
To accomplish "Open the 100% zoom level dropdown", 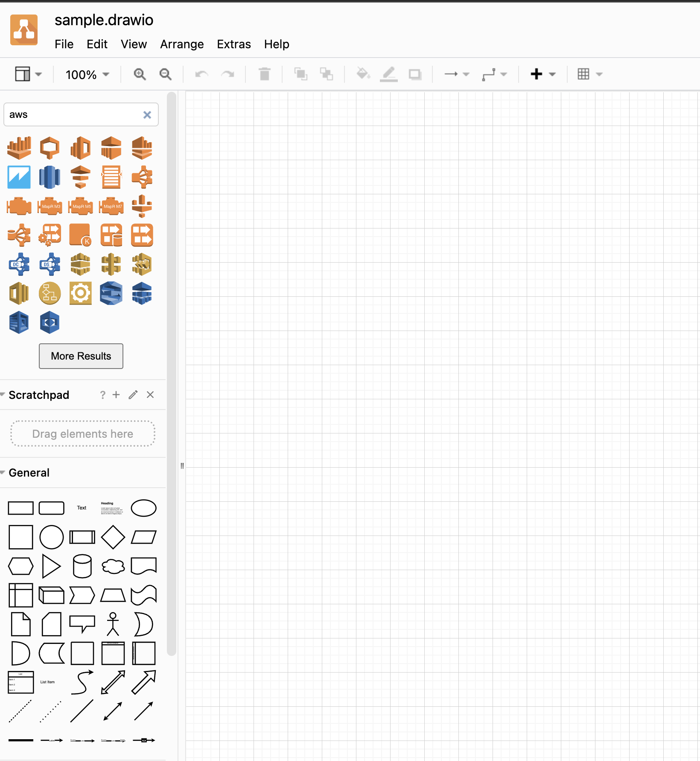I will (x=87, y=75).
